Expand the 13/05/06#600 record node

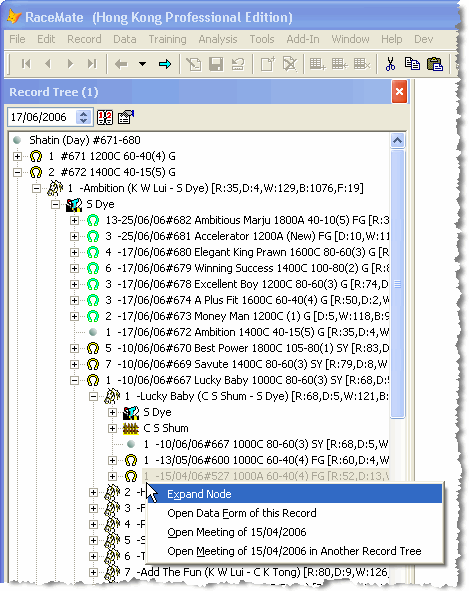click(x=112, y=460)
